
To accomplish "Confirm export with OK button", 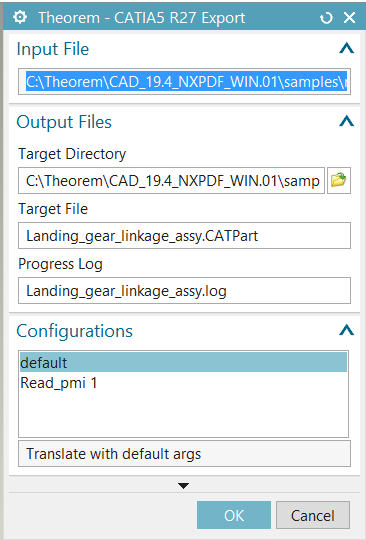I will (234, 515).
